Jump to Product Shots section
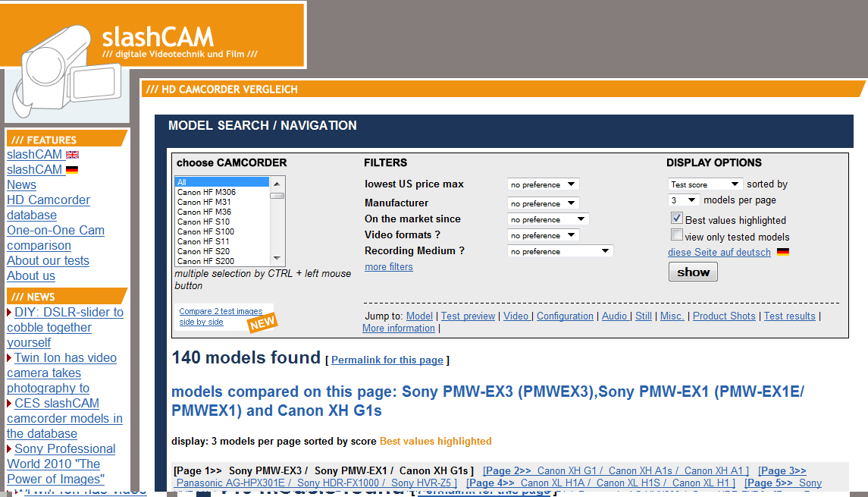This screenshot has width=868, height=497. click(724, 316)
